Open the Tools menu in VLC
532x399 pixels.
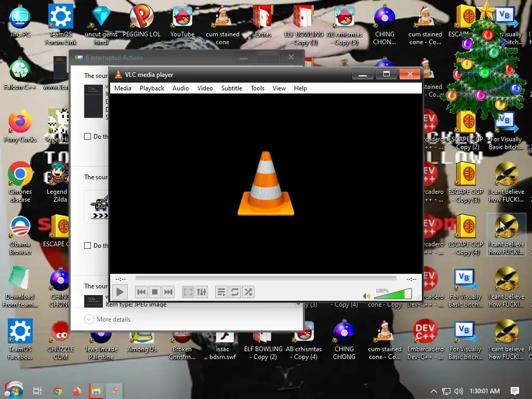258,88
